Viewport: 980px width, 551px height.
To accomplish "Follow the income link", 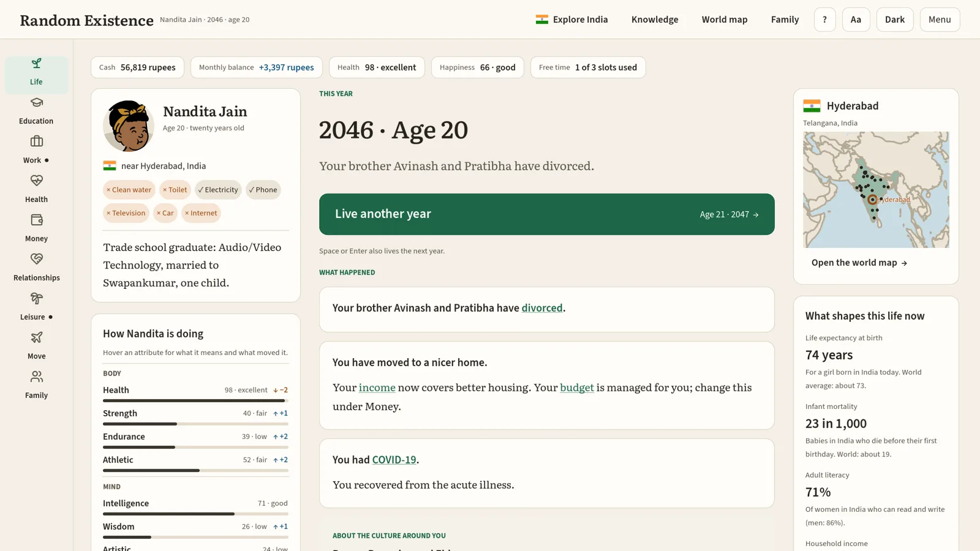I will 377,388.
